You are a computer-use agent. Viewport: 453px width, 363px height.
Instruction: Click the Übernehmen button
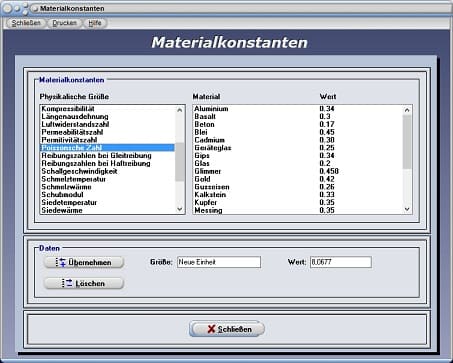point(84,262)
